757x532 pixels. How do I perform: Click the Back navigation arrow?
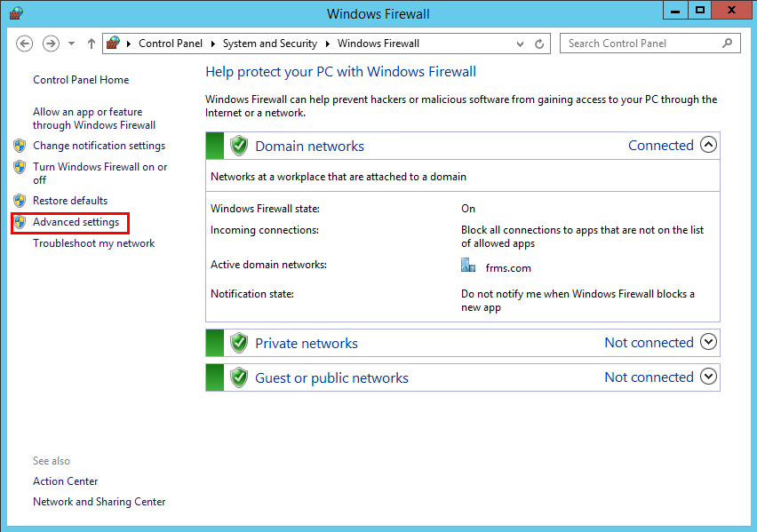coord(25,44)
